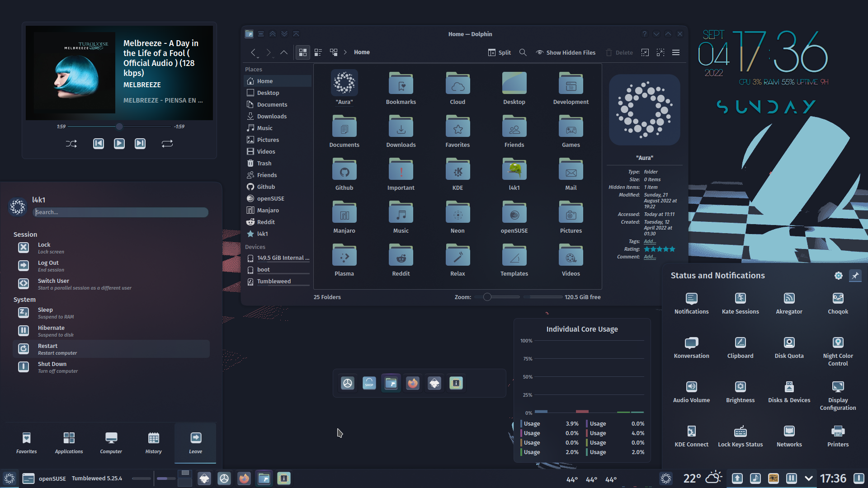Switch to History launcher tab
The width and height of the screenshot is (868, 488).
pos(154,443)
